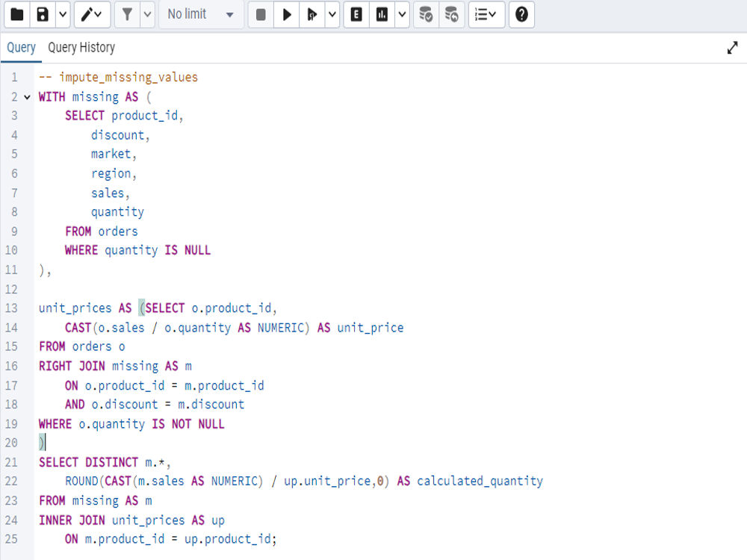747x560 pixels.
Task: Save the query file
Action: tap(43, 14)
